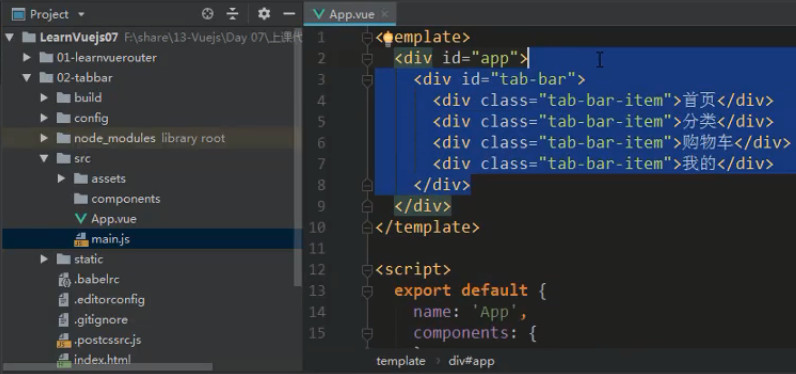
Task: Select the .babelrc file
Action: click(96, 280)
